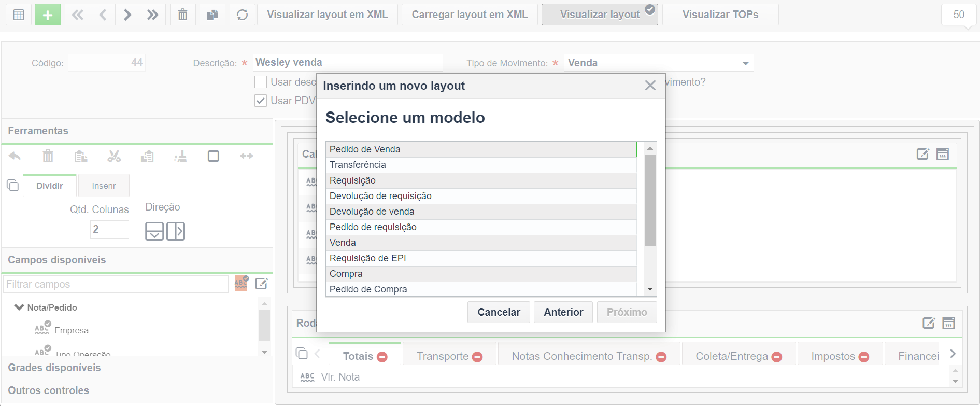
Task: Select split direction rightward icon
Action: click(x=176, y=231)
